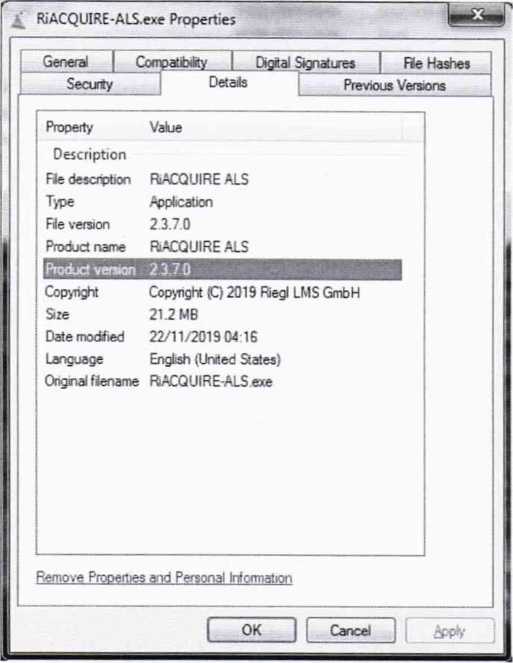This screenshot has height=663, width=513.
Task: Click the RiACQUIRE-ALS title bar icon
Action: [19, 20]
